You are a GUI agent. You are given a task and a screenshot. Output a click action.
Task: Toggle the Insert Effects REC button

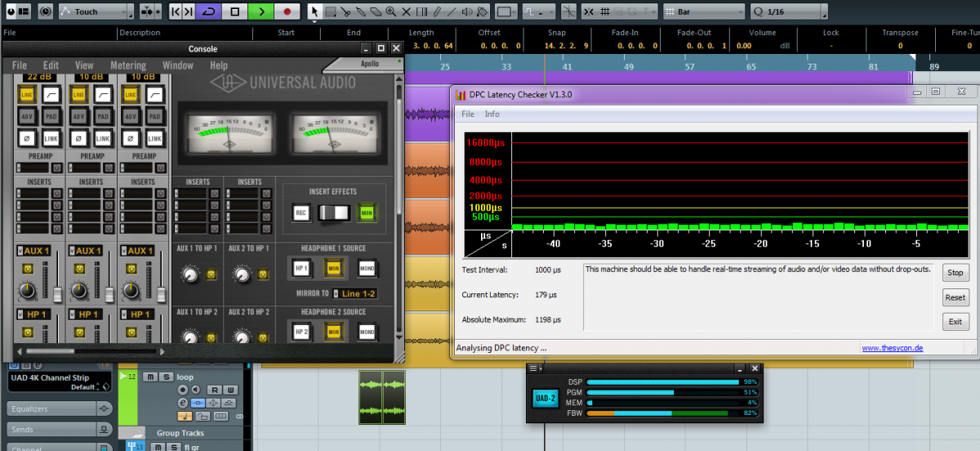click(x=301, y=213)
